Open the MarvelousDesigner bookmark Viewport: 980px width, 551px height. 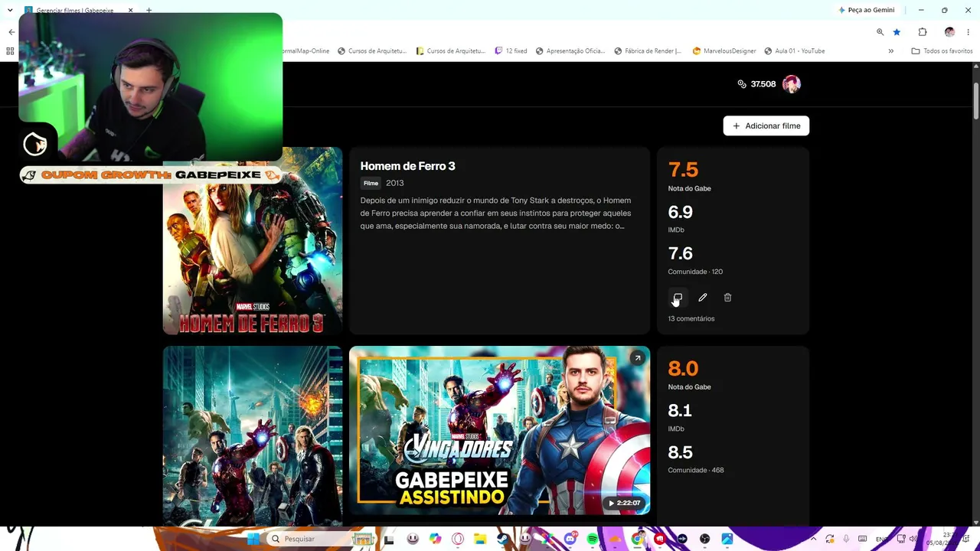[x=724, y=51]
